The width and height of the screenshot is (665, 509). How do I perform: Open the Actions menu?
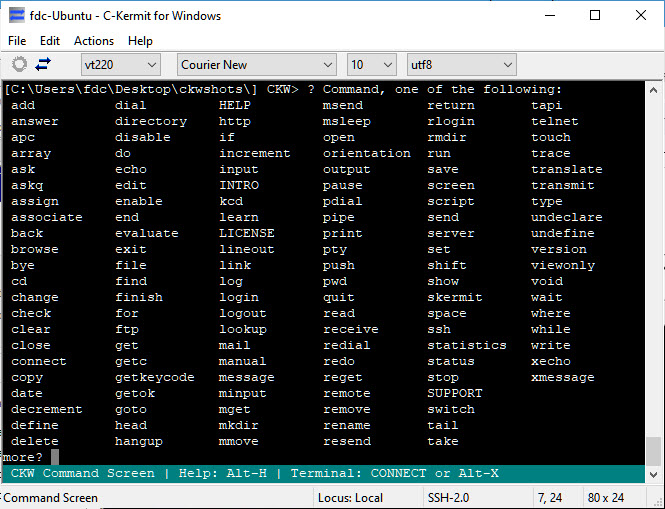coord(94,41)
